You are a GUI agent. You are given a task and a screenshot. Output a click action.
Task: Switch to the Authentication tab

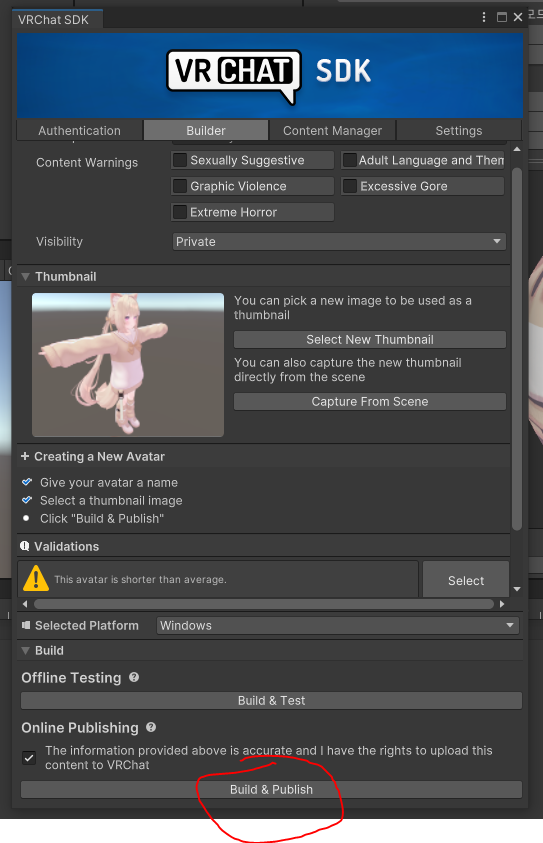[80, 131]
